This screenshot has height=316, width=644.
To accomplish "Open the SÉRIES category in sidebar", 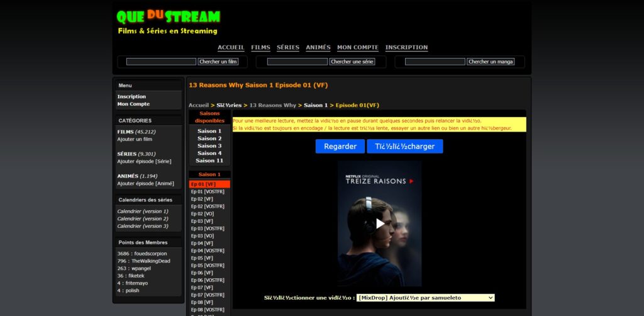I will [x=127, y=154].
